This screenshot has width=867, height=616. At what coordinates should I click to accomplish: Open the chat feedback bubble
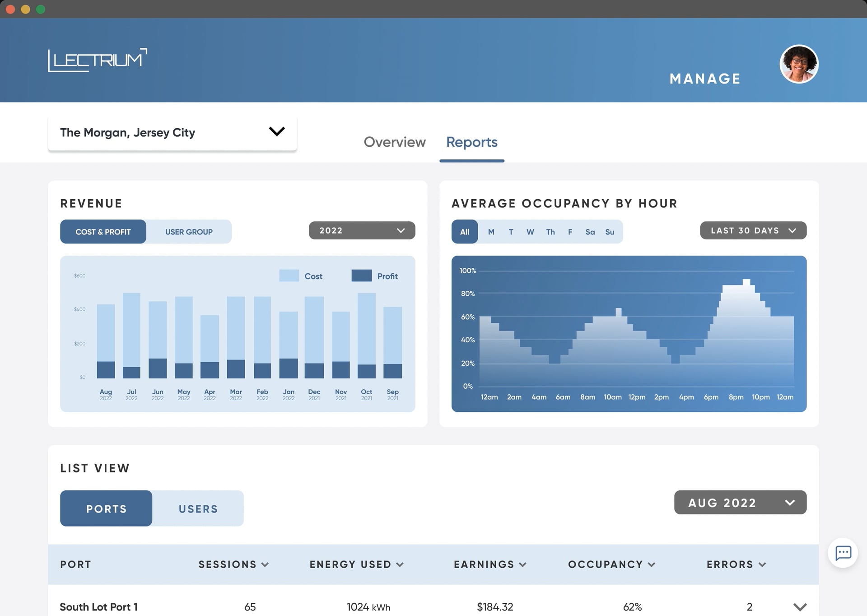[844, 553]
